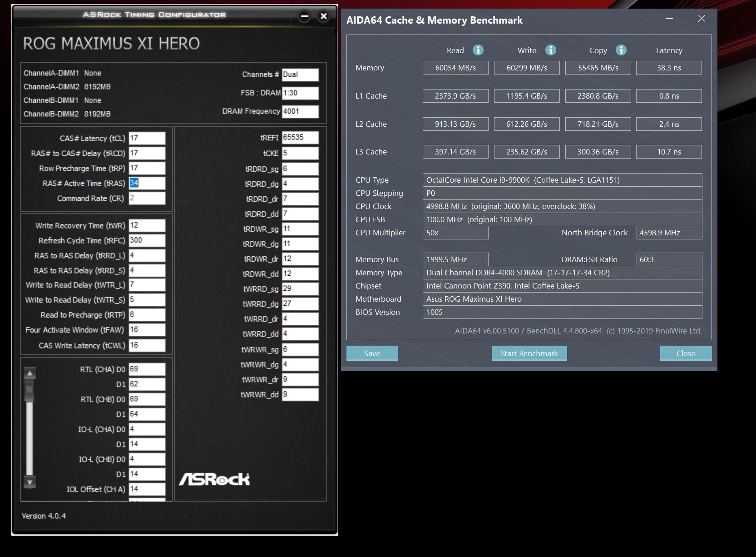Select the Read to Precharge (tRTP) field
Image resolution: width=756 pixels, height=557 pixels.
[x=147, y=315]
